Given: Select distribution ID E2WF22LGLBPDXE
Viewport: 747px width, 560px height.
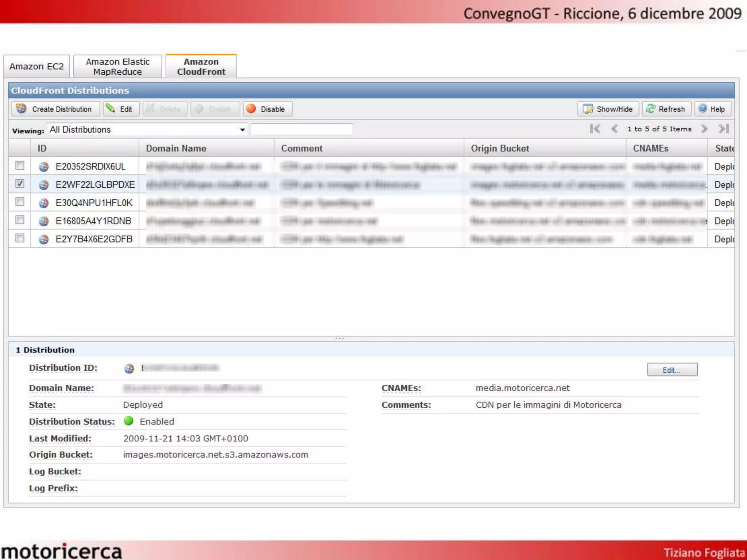Looking at the screenshot, I should pyautogui.click(x=95, y=185).
